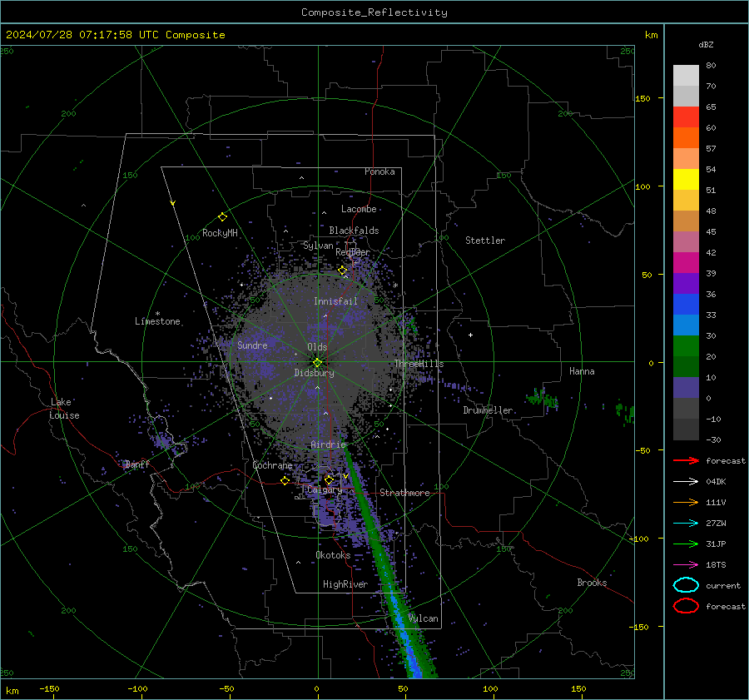
Task: Click the yellow diamond marker near RockyMH
Action: pos(222,217)
